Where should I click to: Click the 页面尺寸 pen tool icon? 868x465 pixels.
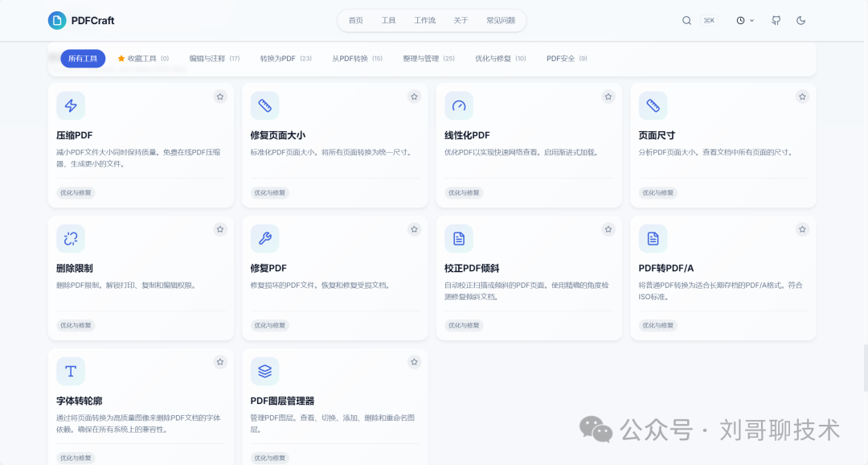(653, 105)
